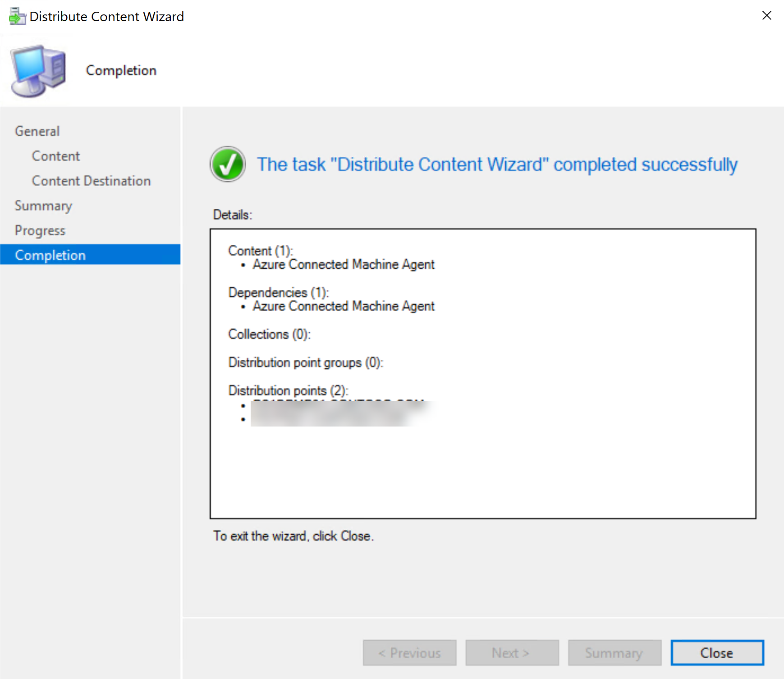Go to the Summary step in sidebar
Viewport: 784px width, 679px height.
44,206
